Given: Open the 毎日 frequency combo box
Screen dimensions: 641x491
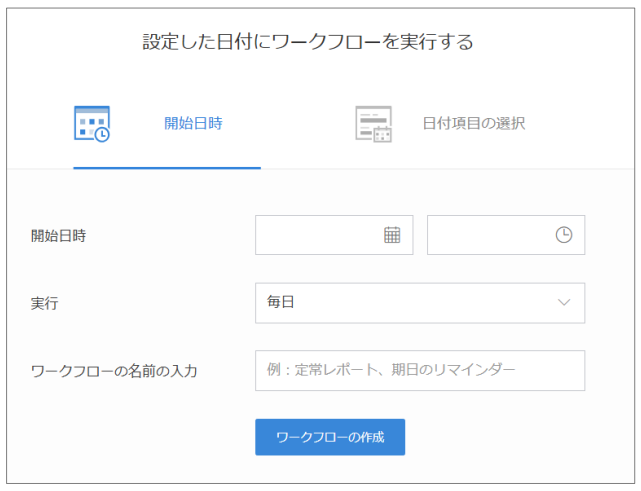Looking at the screenshot, I should (x=420, y=302).
